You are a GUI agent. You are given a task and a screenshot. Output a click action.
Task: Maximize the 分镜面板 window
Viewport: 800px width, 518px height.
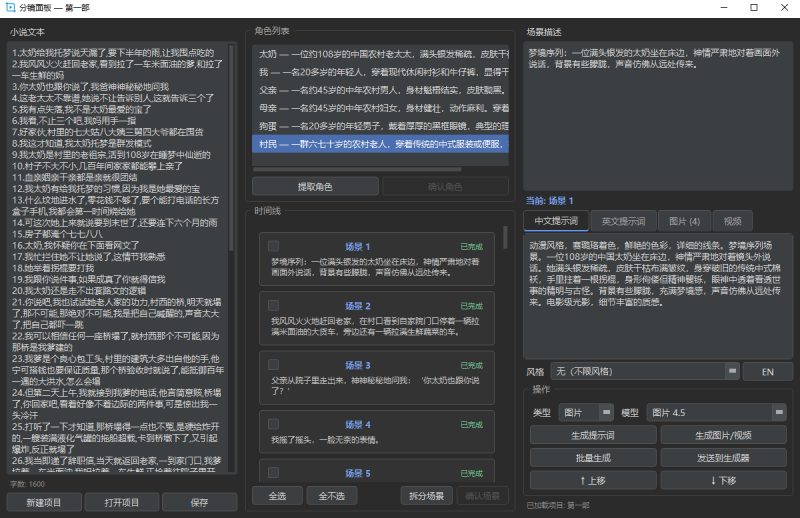745,8
